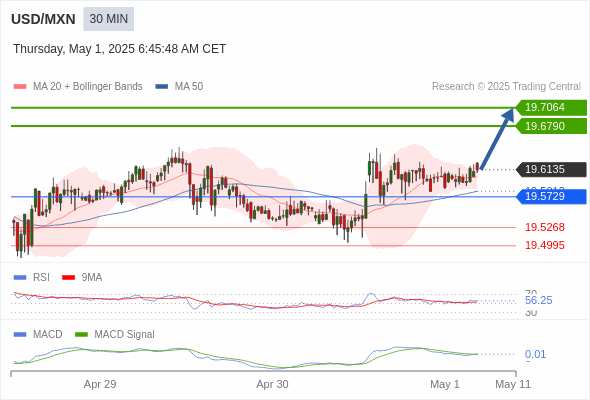
Task: Click the 19.6790 resistance price tag
Action: [x=551, y=126]
